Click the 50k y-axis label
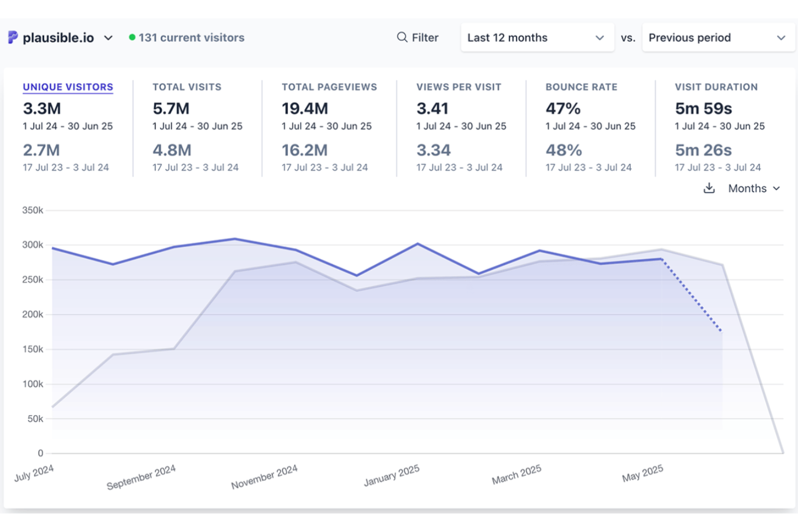798x532 pixels. pyautogui.click(x=35, y=419)
